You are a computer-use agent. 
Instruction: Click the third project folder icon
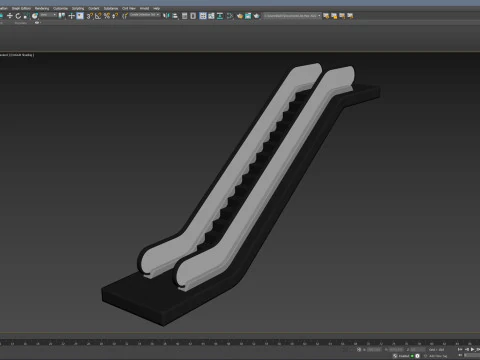coord(342,16)
